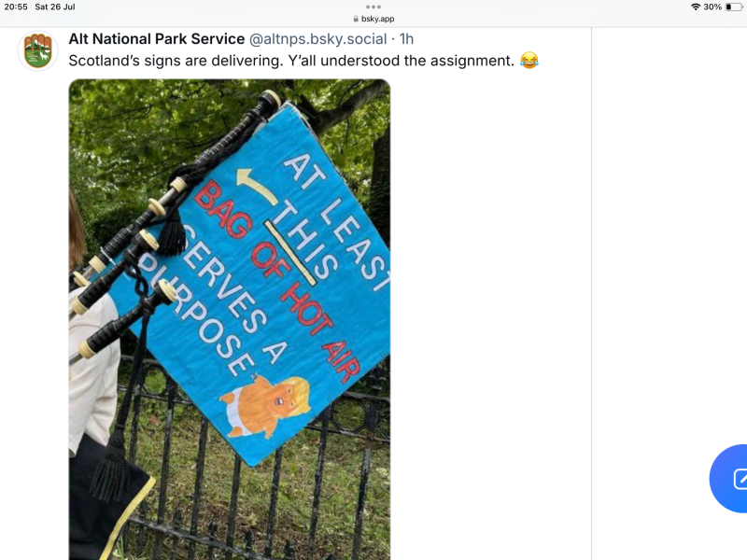This screenshot has width=747, height=560.
Task: Tap the blue compose new post button
Action: [729, 478]
